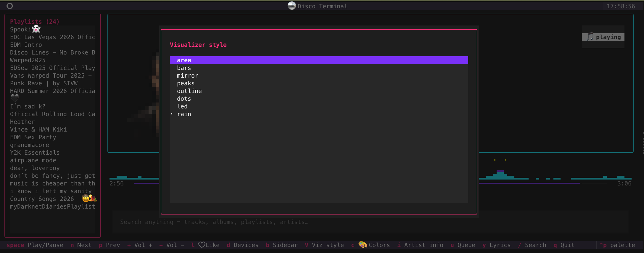
Task: Open Disco Lines – No Broke playlist
Action: 53,52
